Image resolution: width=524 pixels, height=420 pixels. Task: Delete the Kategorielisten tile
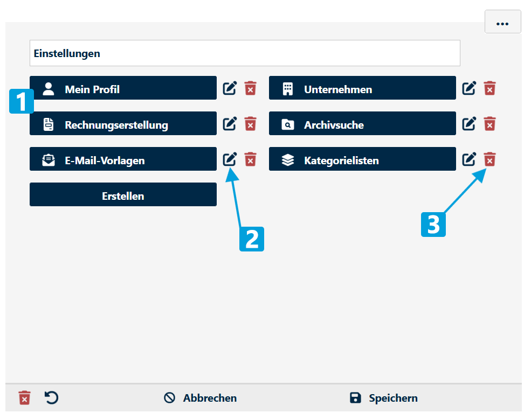point(489,159)
